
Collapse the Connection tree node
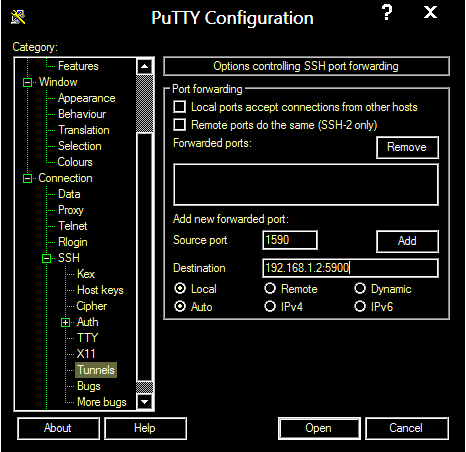(x=27, y=178)
